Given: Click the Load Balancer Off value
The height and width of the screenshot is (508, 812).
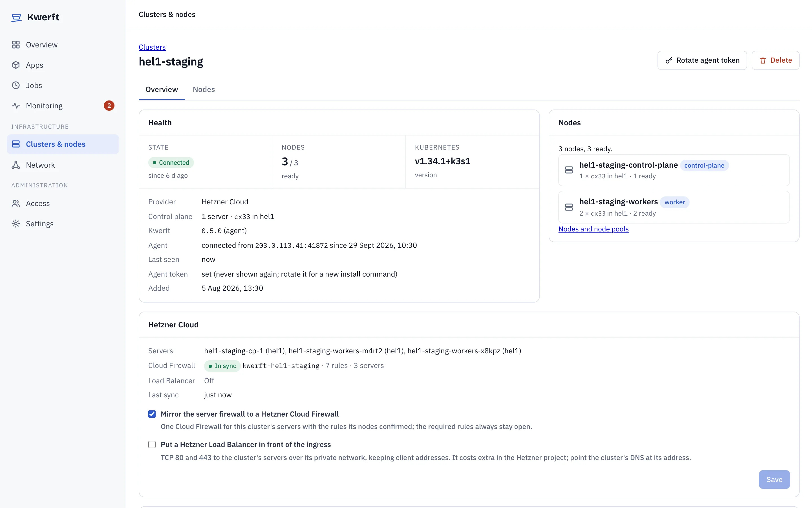Looking at the screenshot, I should click(x=209, y=381).
